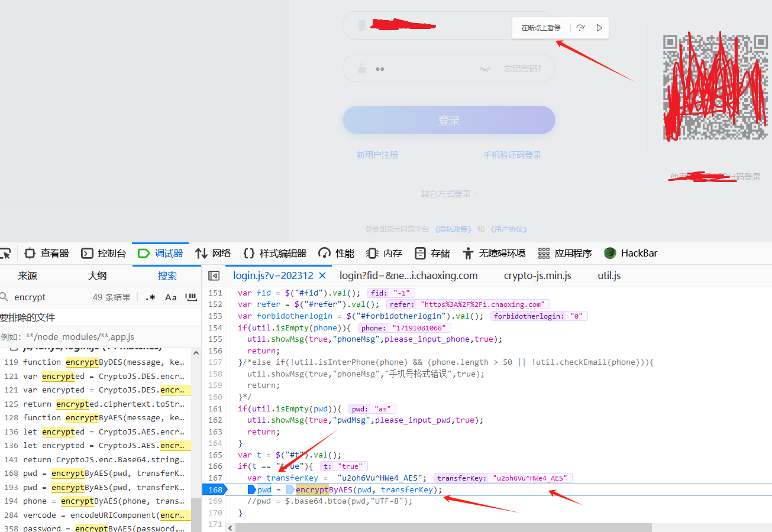
Task: Click the search results vertical scrollbar
Action: pyautogui.click(x=196, y=514)
